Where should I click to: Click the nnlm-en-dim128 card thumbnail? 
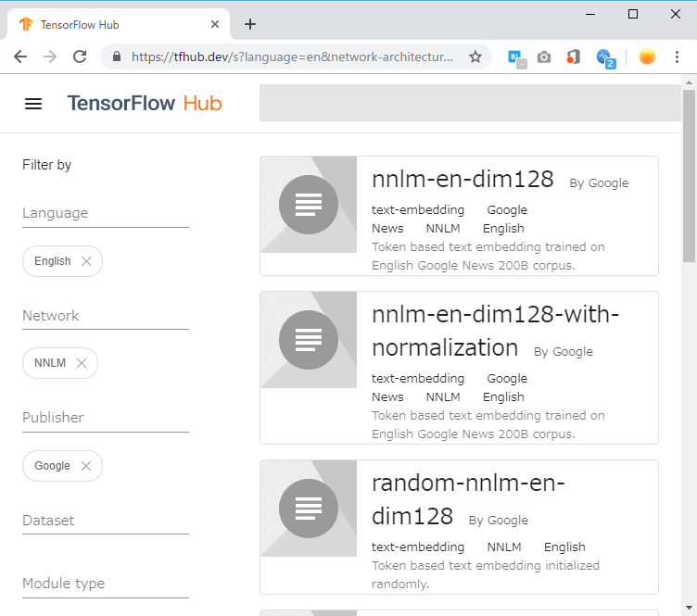[309, 205]
